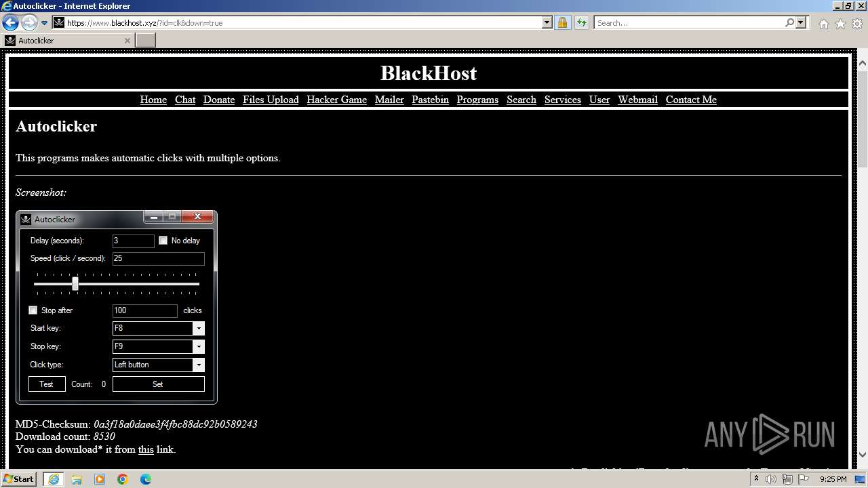Expand the Stop key F9 dropdown

[x=198, y=346]
